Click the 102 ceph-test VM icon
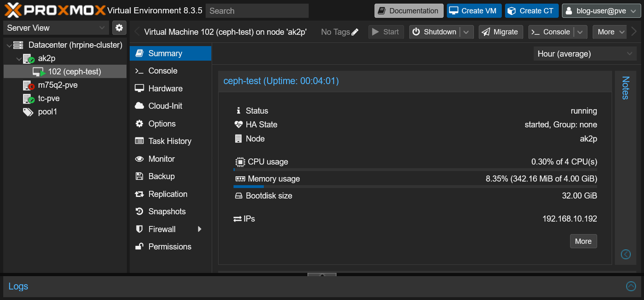This screenshot has width=644, height=300. (39, 72)
